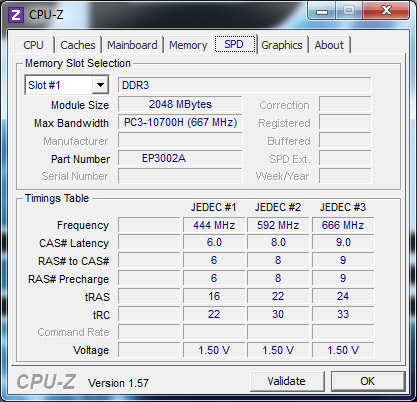417x402 pixels.
Task: Click the JEDEC #2 voltage 1.50 V
Action: click(278, 350)
